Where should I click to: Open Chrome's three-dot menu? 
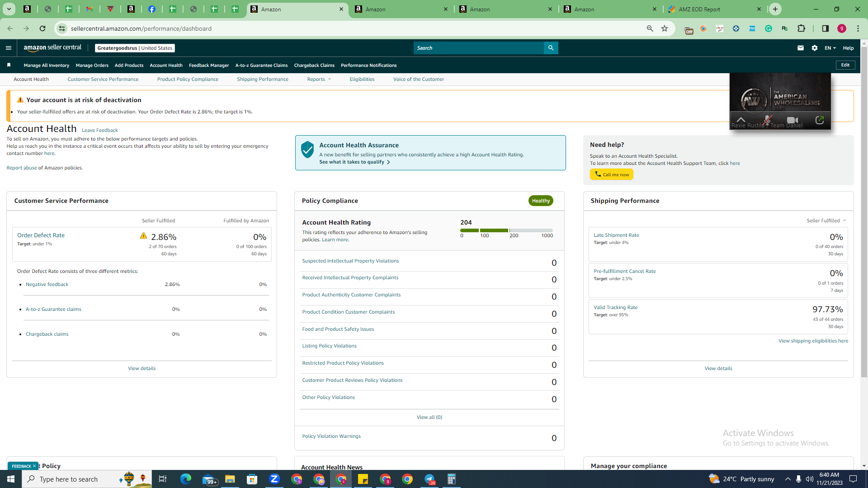tap(858, 28)
